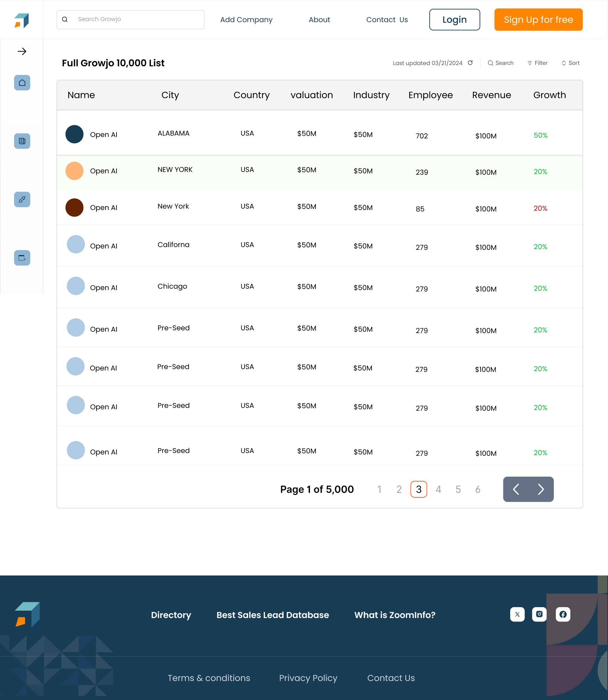
Task: Open What is ZoomInfo? link
Action: tap(395, 615)
